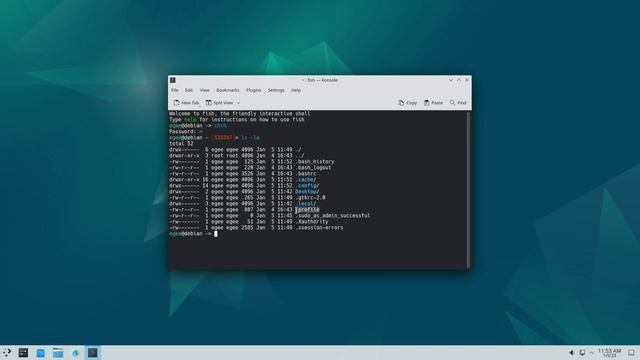Image resolution: width=640 pixels, height=360 pixels.
Task: Click the 'total 52' output line
Action: tap(181, 144)
